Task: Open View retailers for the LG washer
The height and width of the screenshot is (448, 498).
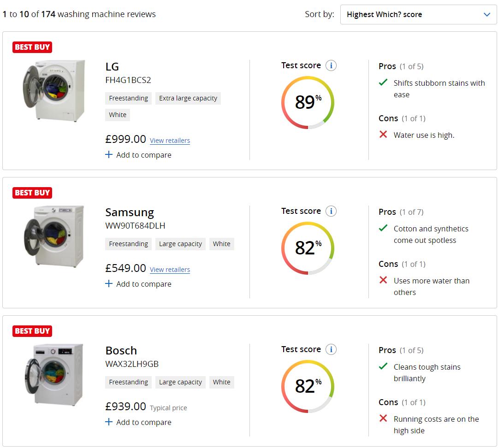Action: (x=170, y=141)
